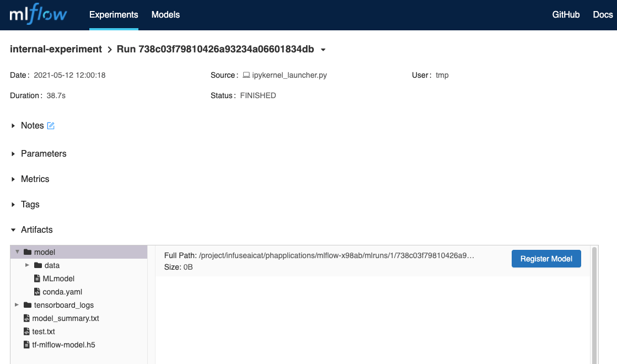Open the run ID dropdown caret

[x=323, y=50]
